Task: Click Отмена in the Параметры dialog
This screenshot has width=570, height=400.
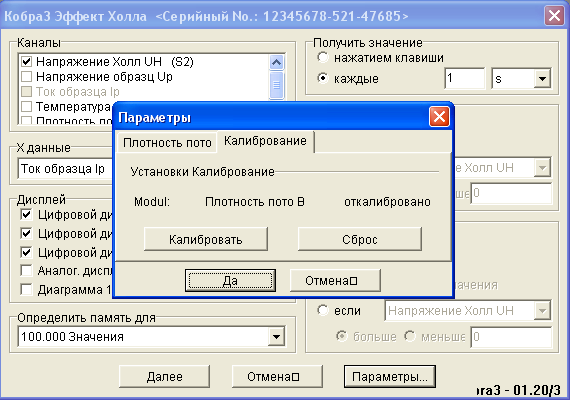Action: click(x=335, y=281)
